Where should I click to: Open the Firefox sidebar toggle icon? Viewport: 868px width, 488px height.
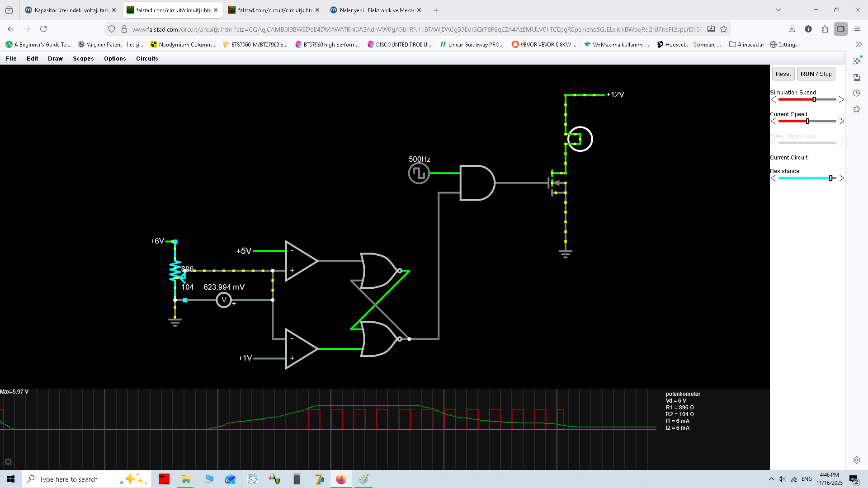point(840,29)
